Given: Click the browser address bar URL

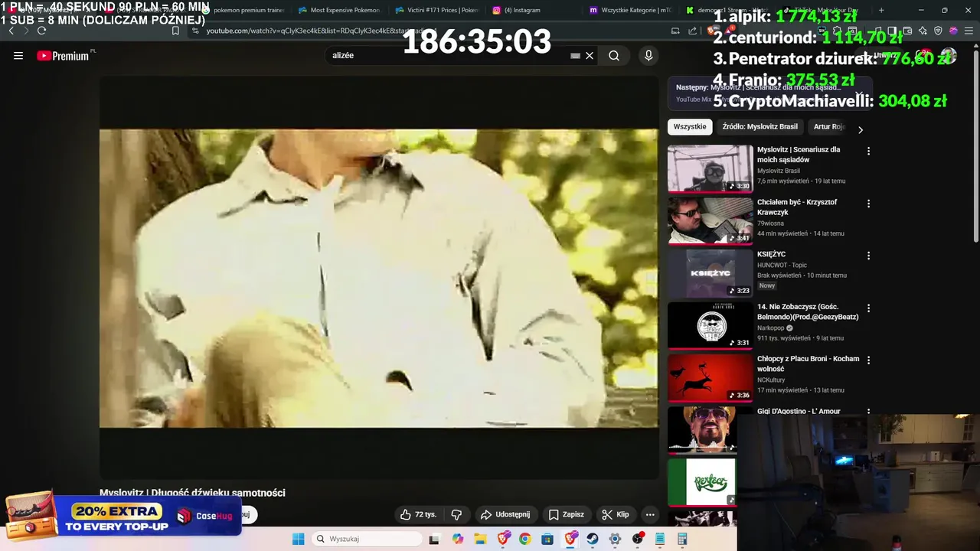Looking at the screenshot, I should point(322,31).
